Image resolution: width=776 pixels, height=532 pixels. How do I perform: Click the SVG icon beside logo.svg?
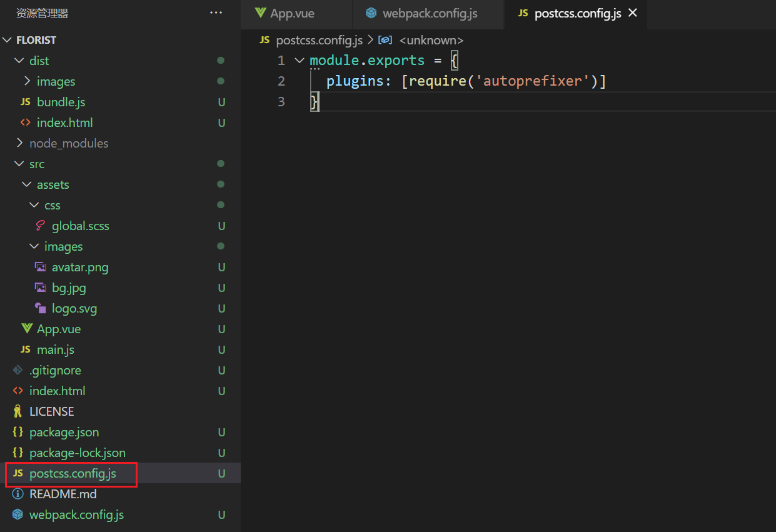pos(41,308)
